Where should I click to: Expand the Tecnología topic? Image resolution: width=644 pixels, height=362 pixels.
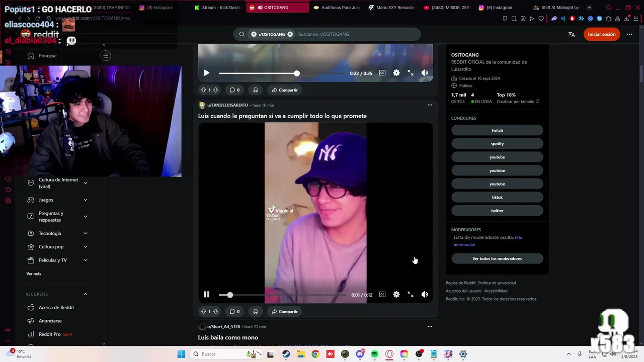click(86, 233)
